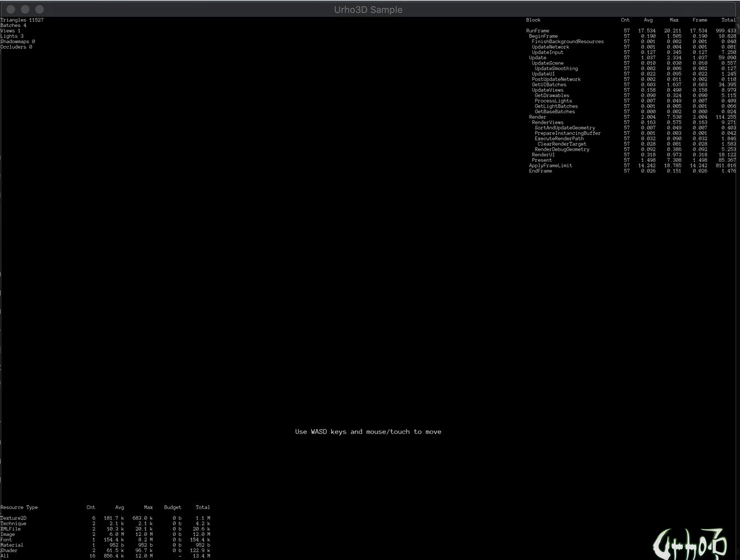Close the Urho3D Sample window
This screenshot has height=560, width=740.
point(11,10)
